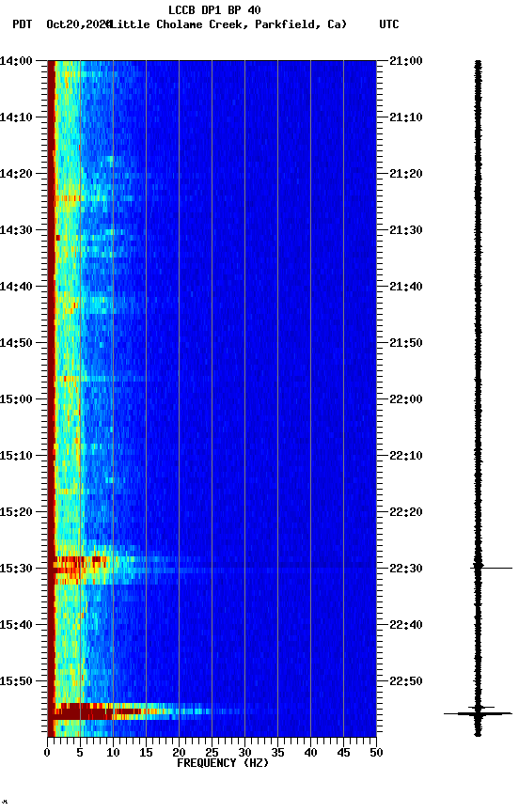Screen dimensions: 519x812
Task: Click the 'FREQUENCY (HZ)' axis label
Action: point(223,763)
